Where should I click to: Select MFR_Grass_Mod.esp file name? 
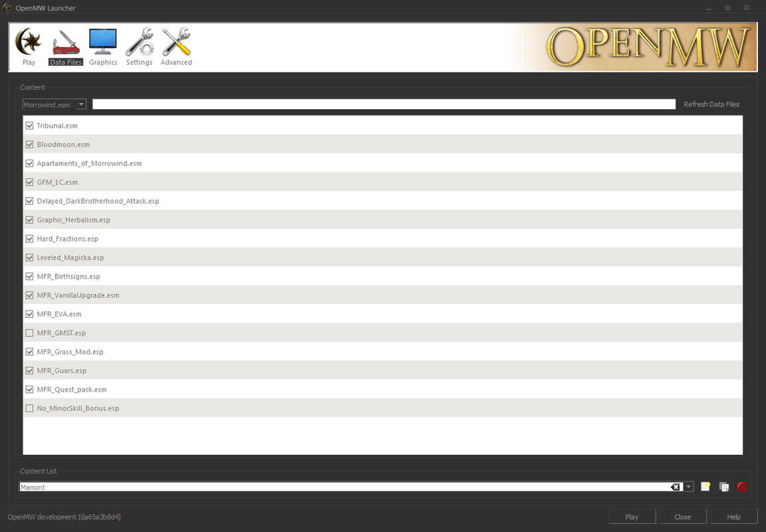[70, 352]
